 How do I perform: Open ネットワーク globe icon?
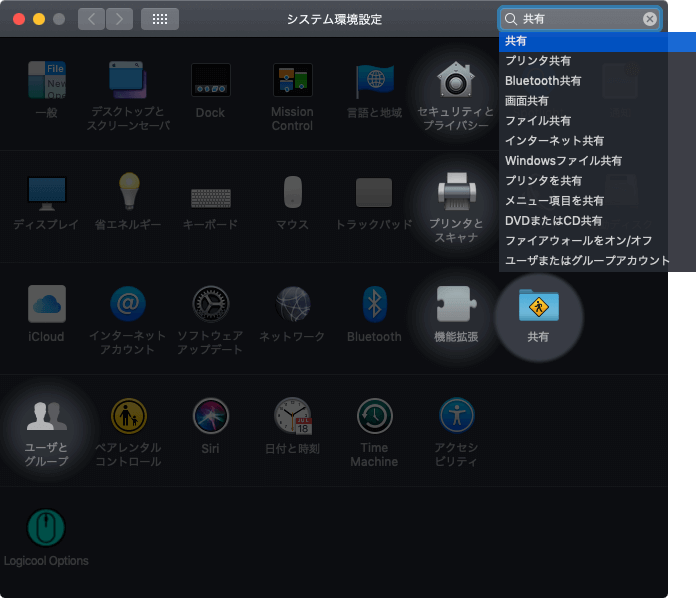pyautogui.click(x=293, y=304)
